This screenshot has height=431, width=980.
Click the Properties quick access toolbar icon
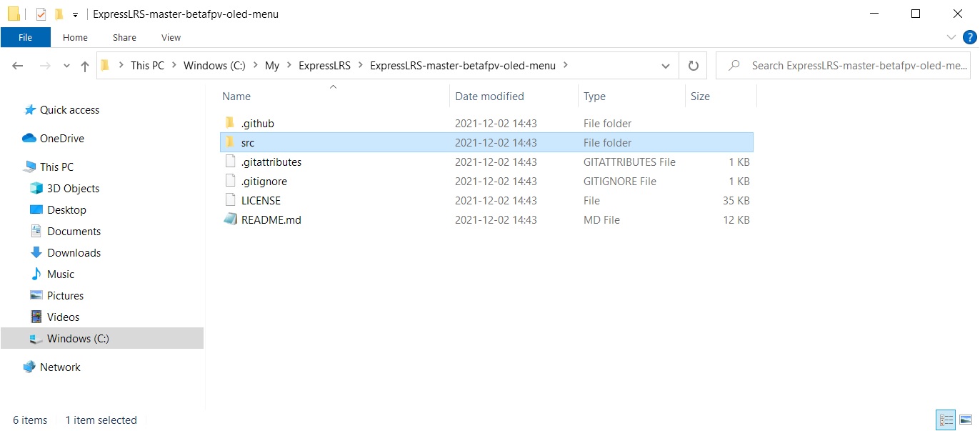(x=41, y=14)
